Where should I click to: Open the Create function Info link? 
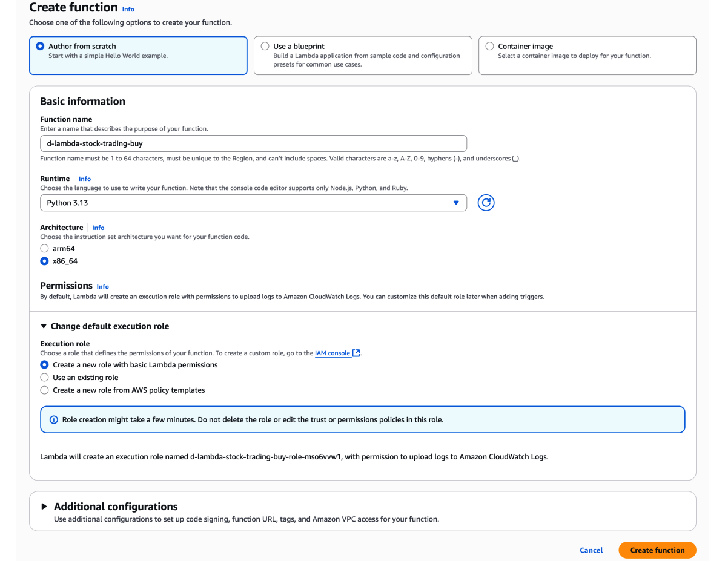coord(128,9)
